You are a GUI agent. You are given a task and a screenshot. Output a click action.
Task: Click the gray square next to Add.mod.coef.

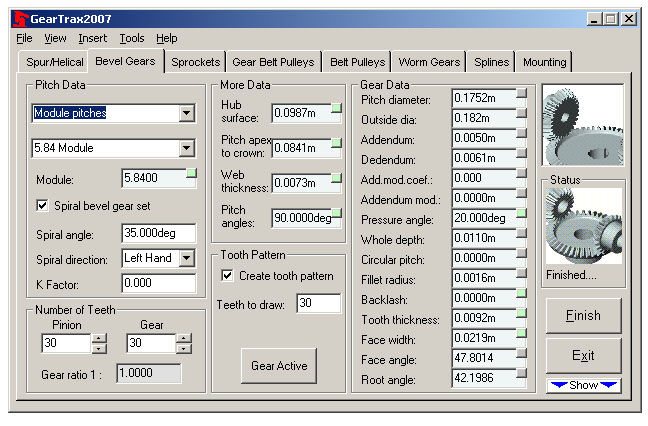click(x=522, y=173)
